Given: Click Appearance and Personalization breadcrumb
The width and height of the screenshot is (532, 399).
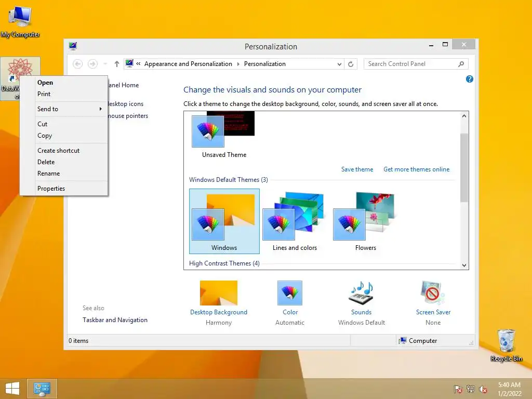Looking at the screenshot, I should tap(188, 64).
